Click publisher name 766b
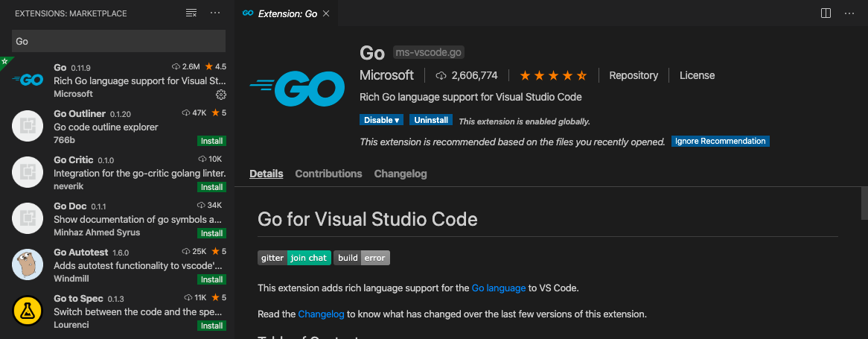Image resolution: width=868 pixels, height=339 pixels. tap(64, 140)
